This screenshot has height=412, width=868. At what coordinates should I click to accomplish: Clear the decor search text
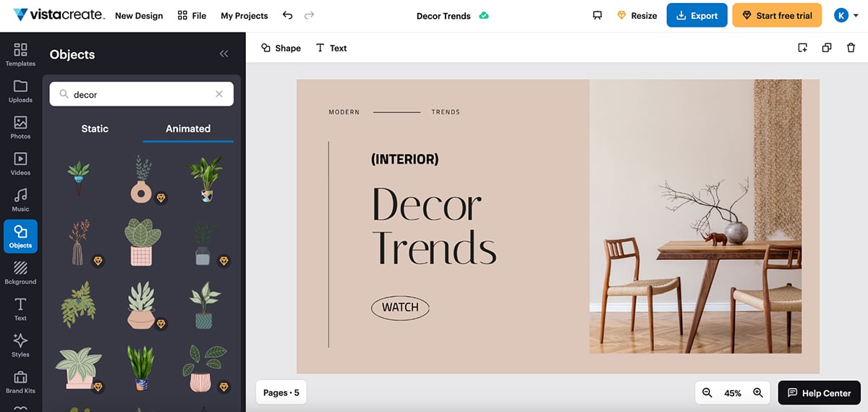pos(219,94)
